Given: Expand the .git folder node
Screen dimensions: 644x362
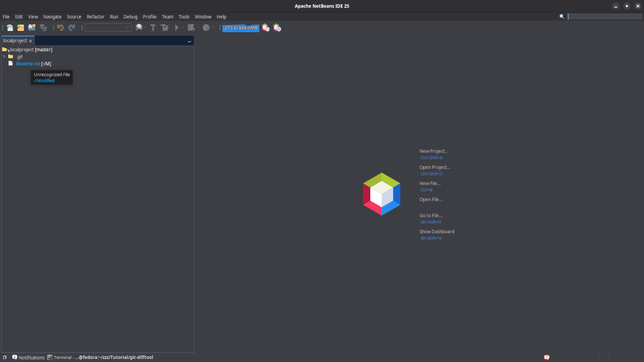Looking at the screenshot, I should [x=4, y=56].
